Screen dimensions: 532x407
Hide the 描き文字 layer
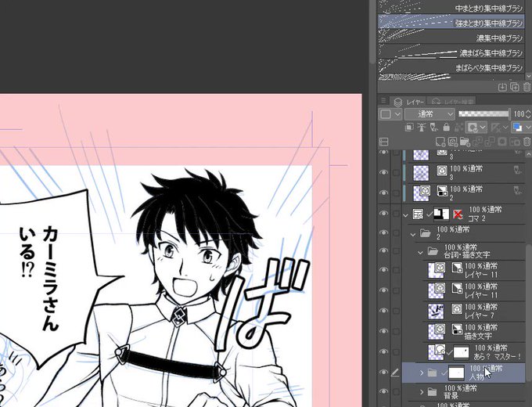coord(383,330)
